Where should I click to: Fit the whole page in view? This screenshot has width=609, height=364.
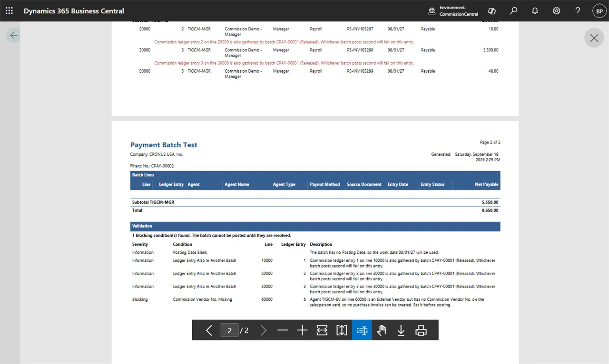pyautogui.click(x=342, y=330)
